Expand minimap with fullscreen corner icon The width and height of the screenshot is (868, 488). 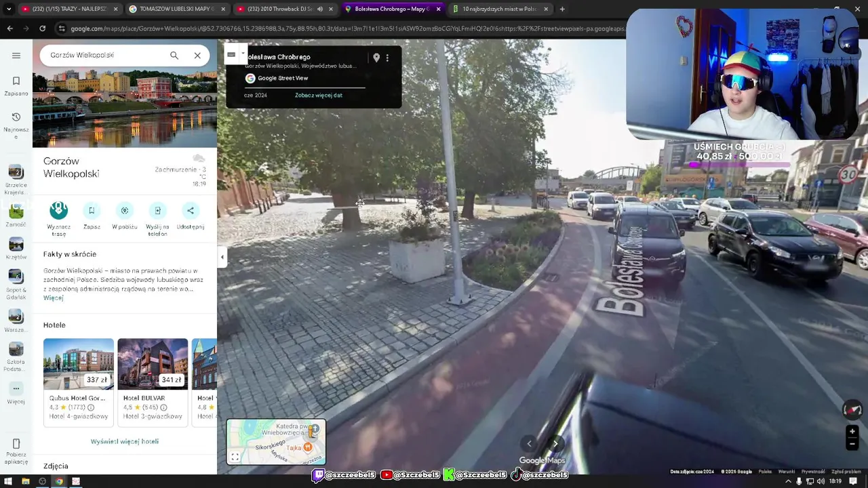[x=235, y=457]
